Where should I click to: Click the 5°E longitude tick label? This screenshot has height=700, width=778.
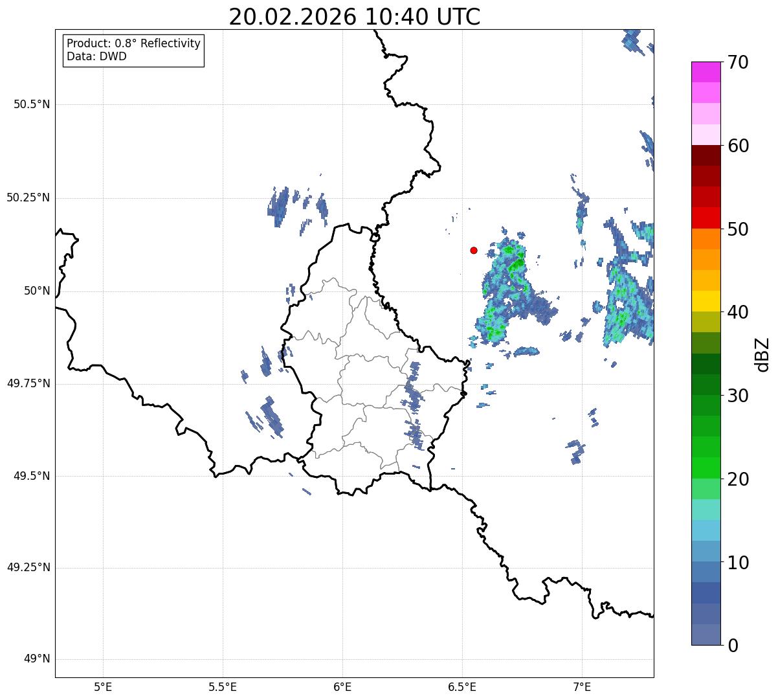103,686
